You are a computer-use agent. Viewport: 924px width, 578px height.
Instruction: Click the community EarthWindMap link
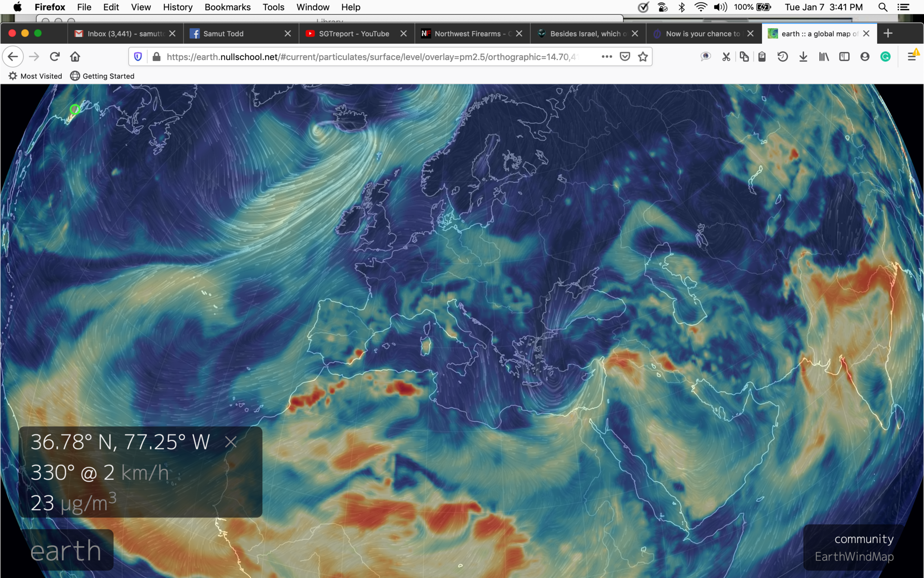click(x=854, y=548)
